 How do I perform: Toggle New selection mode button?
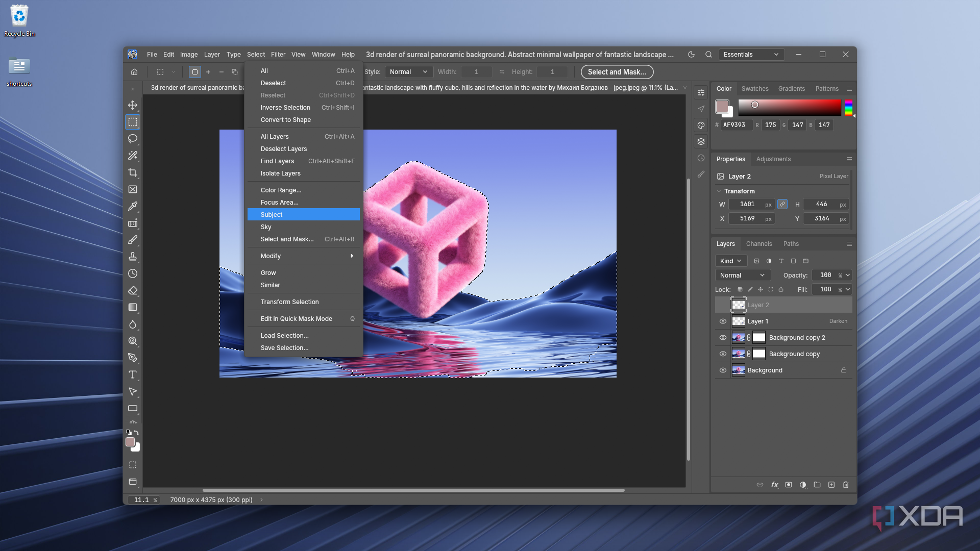click(194, 72)
